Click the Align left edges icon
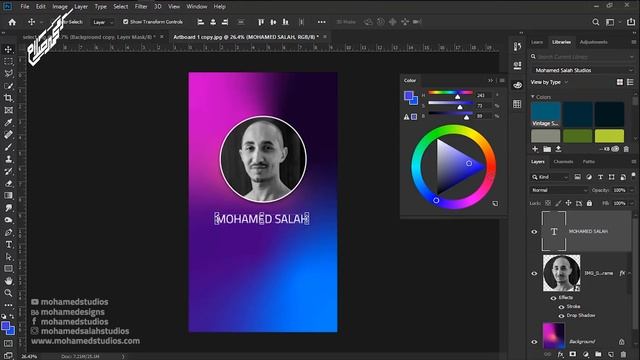The height and width of the screenshot is (360, 640). tap(200, 22)
